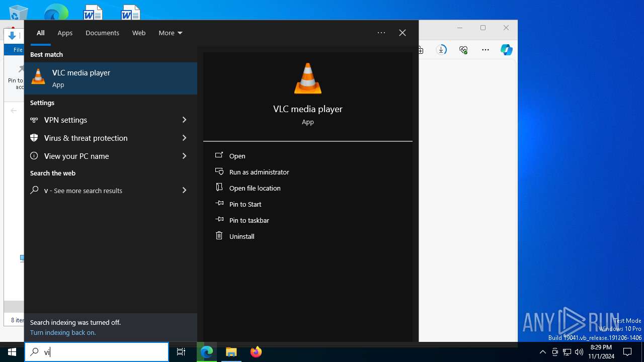Click the large VLC cone icon in preview pane

(x=307, y=78)
